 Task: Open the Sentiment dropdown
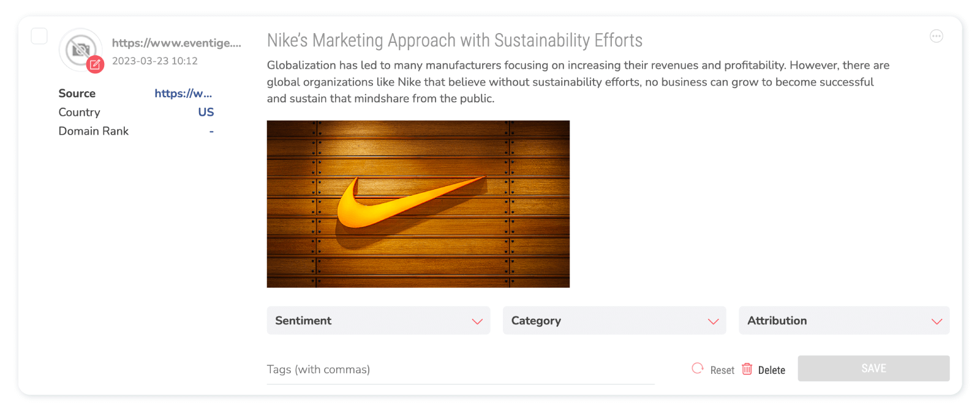click(x=379, y=321)
